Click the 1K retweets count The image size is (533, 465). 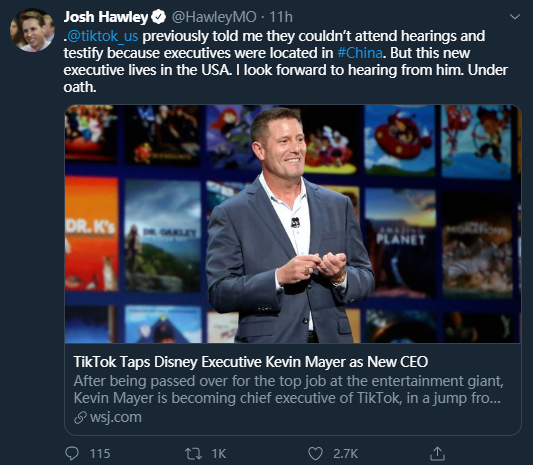click(x=219, y=454)
